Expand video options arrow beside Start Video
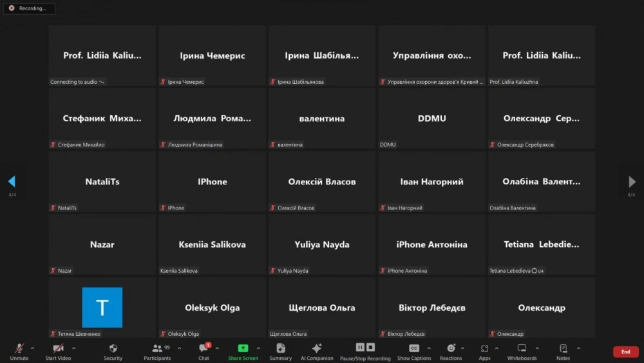The width and height of the screenshot is (644, 363). pos(74,348)
